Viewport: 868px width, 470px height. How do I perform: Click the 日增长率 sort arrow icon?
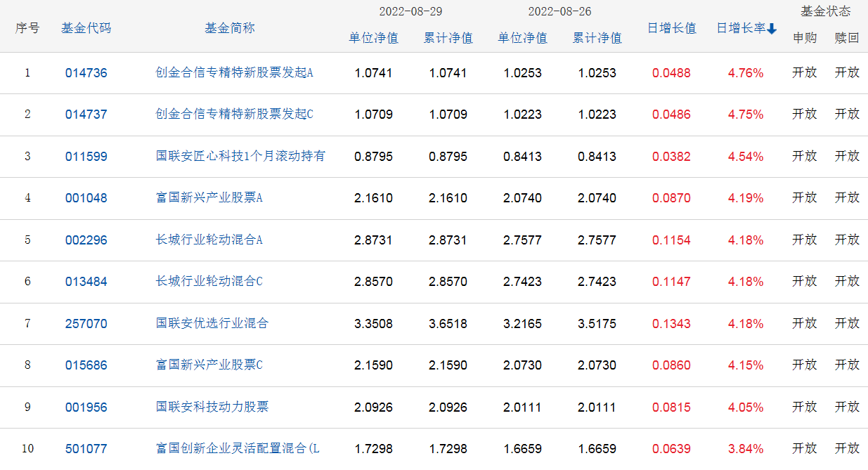[772, 29]
